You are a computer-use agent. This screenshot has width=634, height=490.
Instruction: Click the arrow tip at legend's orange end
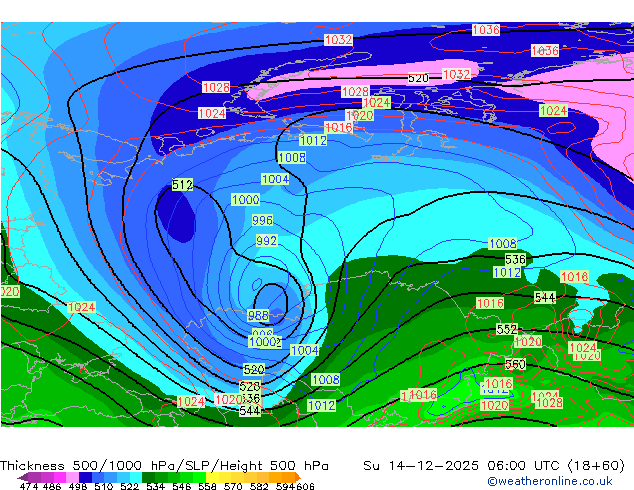click(299, 477)
